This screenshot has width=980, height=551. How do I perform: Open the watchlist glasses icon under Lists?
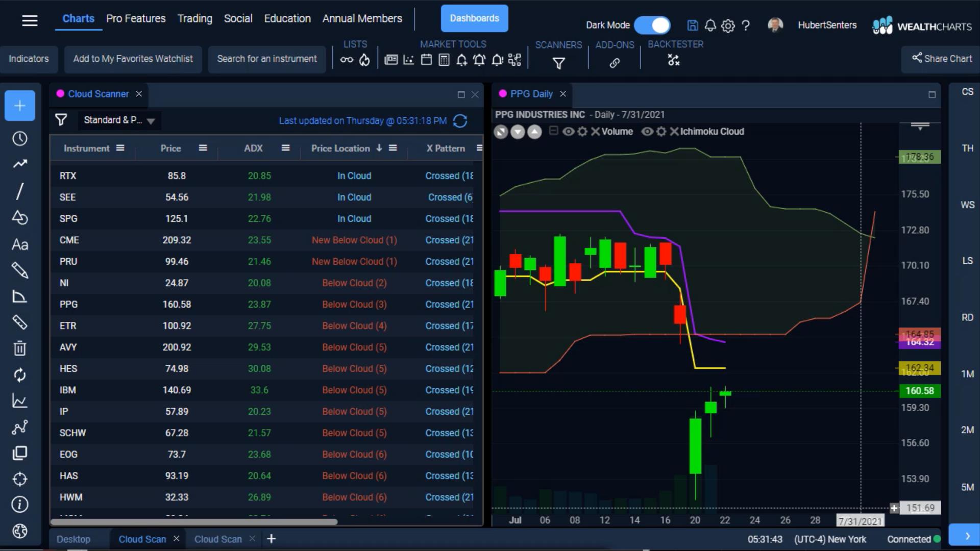click(347, 60)
